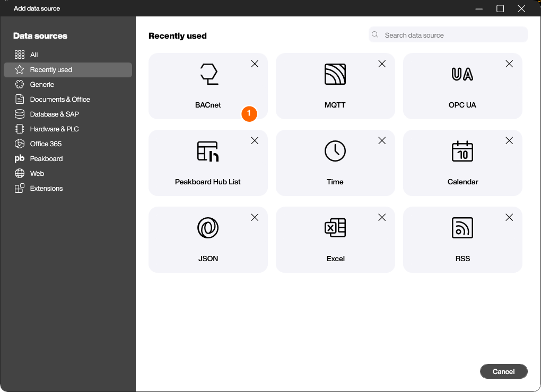Click the Peakboard Hub List label

[x=208, y=182]
